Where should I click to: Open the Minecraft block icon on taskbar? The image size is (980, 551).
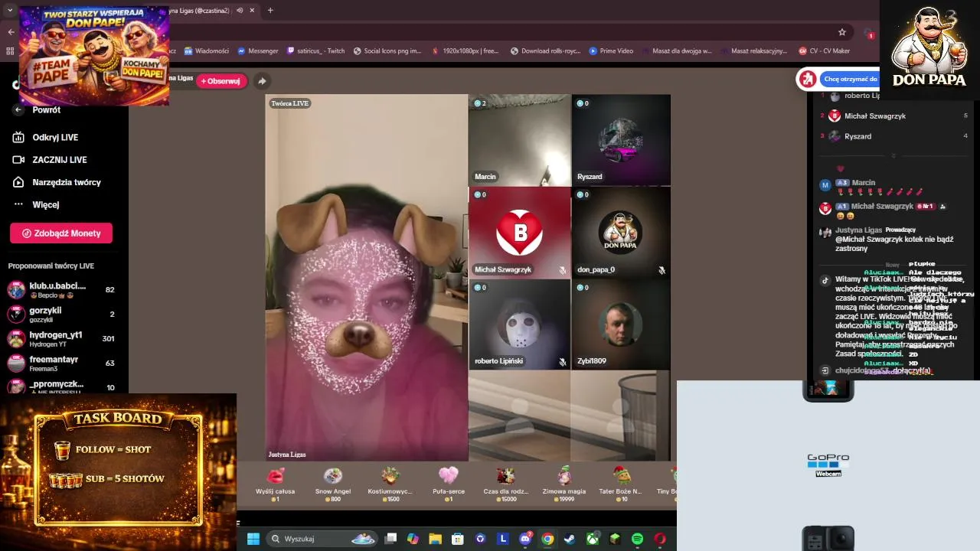point(615,539)
